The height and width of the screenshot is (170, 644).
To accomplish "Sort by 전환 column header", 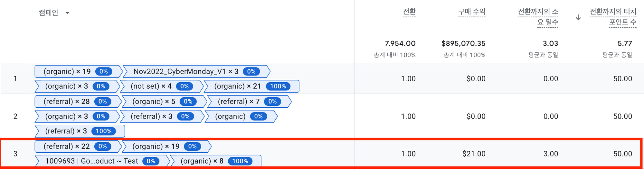I will point(409,12).
